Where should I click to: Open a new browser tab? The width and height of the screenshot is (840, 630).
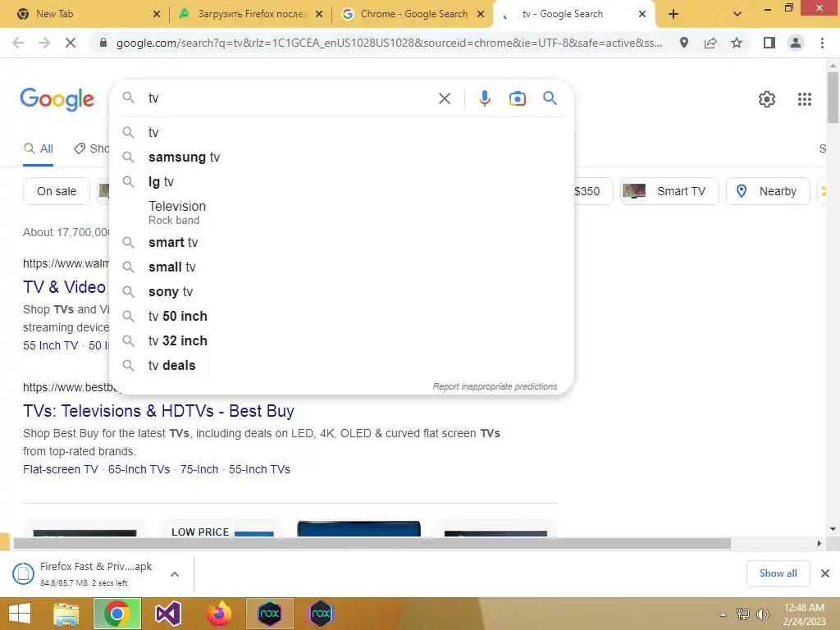(673, 15)
